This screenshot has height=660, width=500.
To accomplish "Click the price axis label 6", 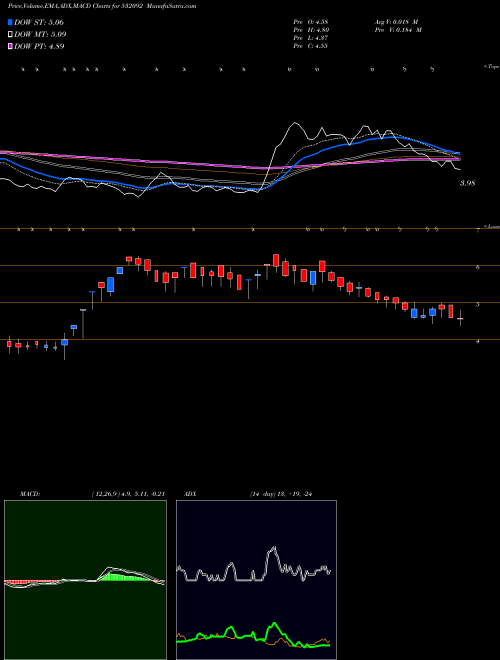I will 478,267.
